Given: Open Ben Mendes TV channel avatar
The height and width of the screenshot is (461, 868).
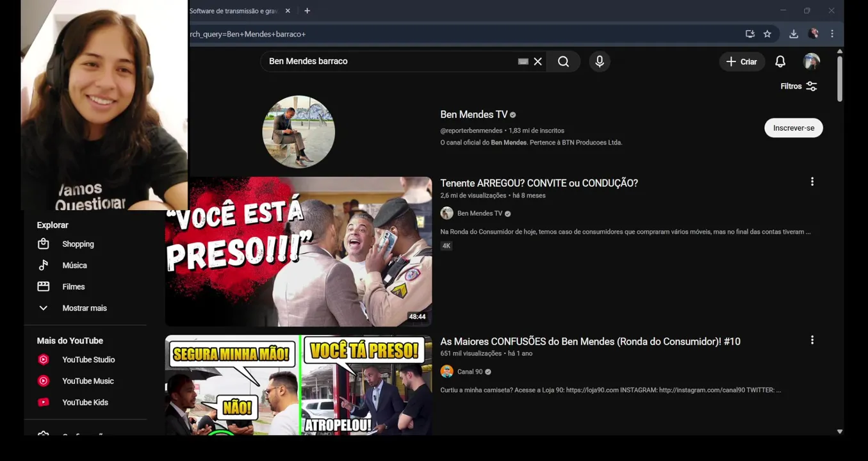Looking at the screenshot, I should point(299,132).
